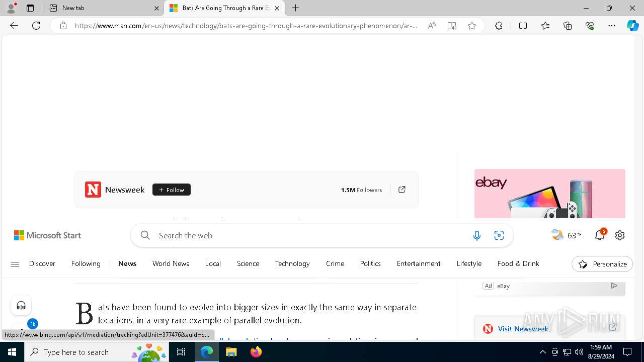644x362 pixels.
Task: Open Extensions puzzle icon
Action: tap(499, 26)
